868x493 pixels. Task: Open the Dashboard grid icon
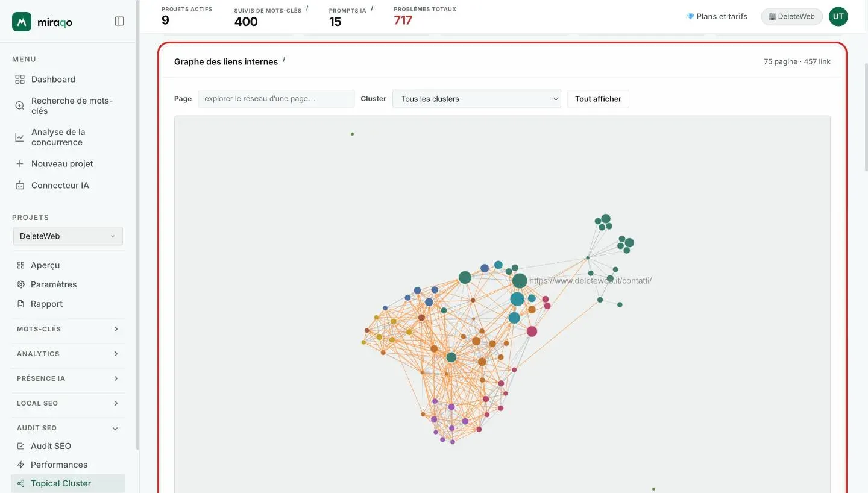point(20,80)
